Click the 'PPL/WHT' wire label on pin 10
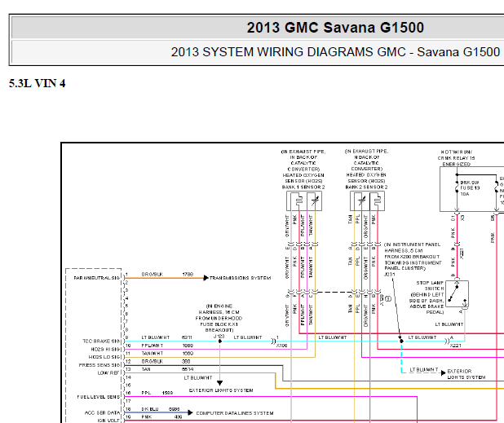The height and width of the screenshot is (423, 504). (153, 346)
